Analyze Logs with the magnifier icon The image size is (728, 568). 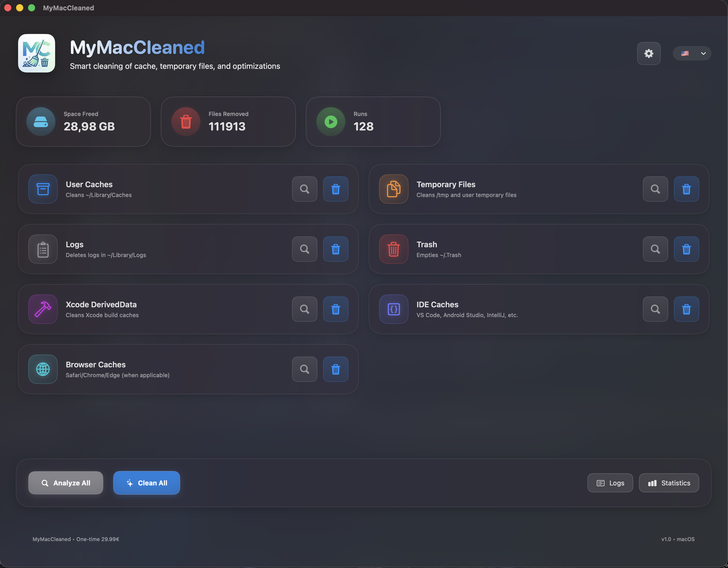tap(304, 249)
